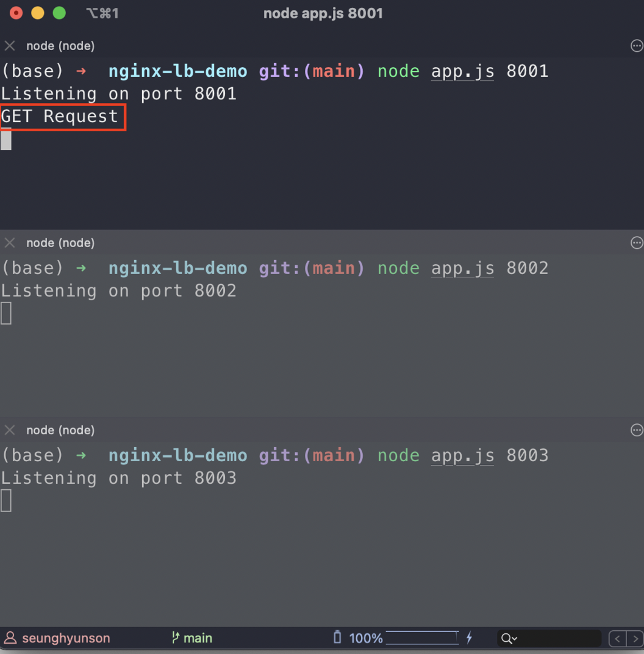Click Listening on port 8003 text
644x654 pixels.
(x=119, y=478)
